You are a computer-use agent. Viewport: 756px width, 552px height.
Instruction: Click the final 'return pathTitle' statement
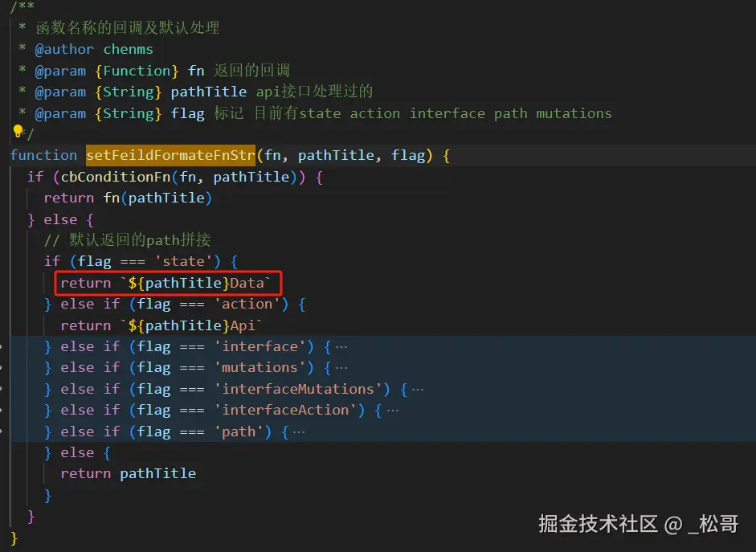[128, 473]
